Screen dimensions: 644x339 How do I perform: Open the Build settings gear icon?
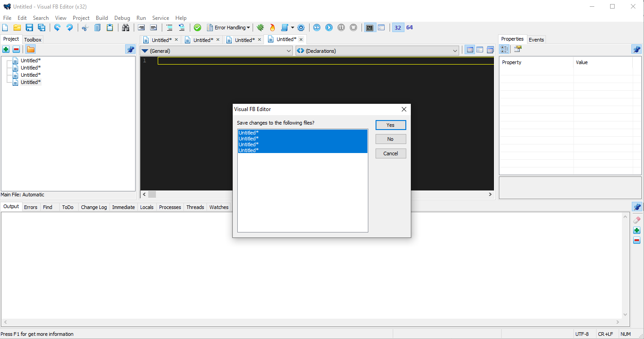pyautogui.click(x=301, y=28)
